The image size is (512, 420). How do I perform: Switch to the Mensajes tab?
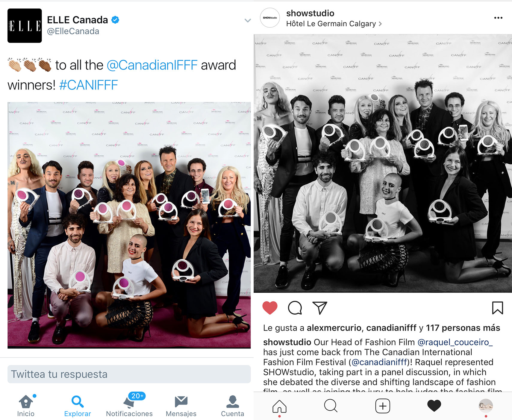[181, 406]
